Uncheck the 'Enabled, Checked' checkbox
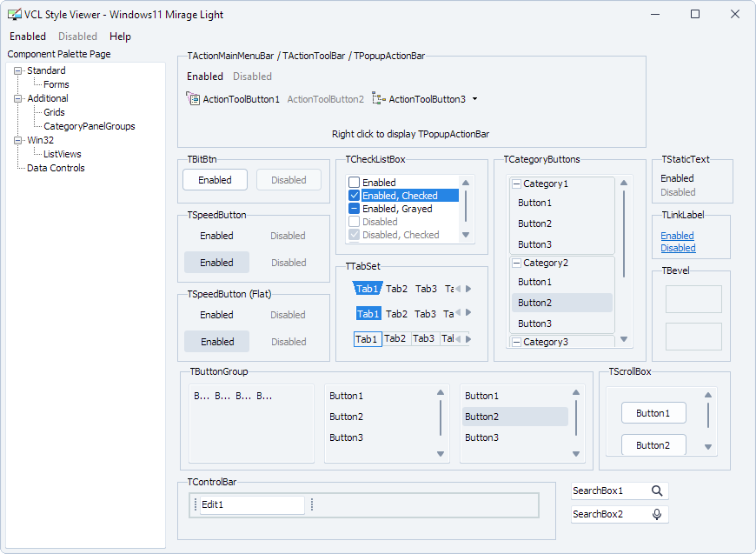Viewport: 756px width, 554px height. [x=354, y=196]
